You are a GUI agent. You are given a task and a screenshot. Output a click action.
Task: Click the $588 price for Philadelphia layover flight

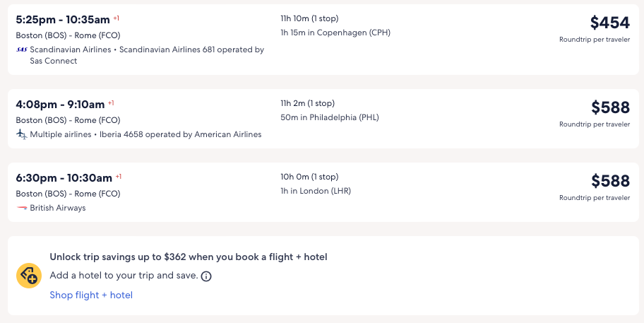[x=610, y=107]
